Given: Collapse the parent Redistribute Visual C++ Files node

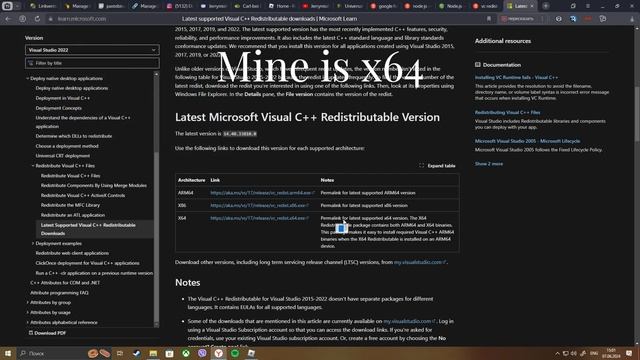Looking at the screenshot, I should 33,166.
